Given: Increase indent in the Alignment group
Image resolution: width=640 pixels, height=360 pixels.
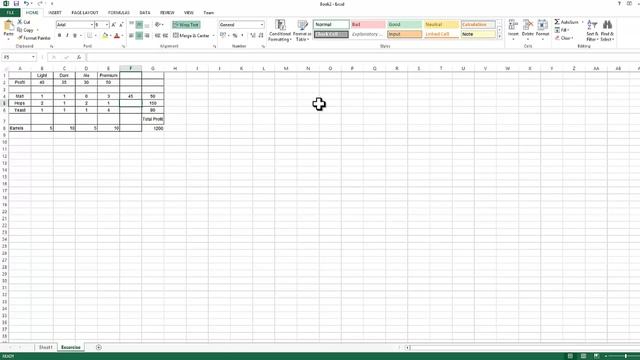Looking at the screenshot, I should pos(165,36).
